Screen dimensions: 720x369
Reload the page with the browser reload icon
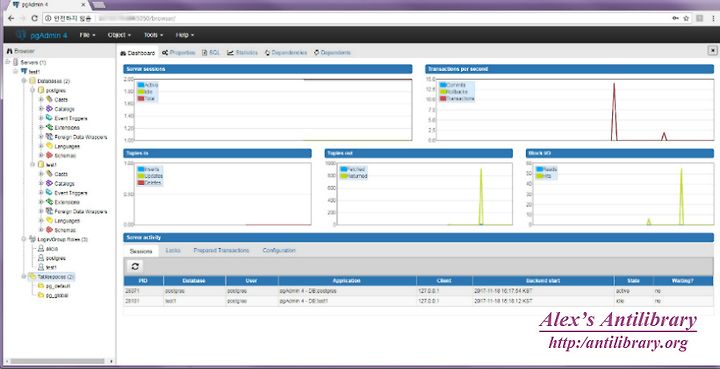pyautogui.click(x=34, y=18)
